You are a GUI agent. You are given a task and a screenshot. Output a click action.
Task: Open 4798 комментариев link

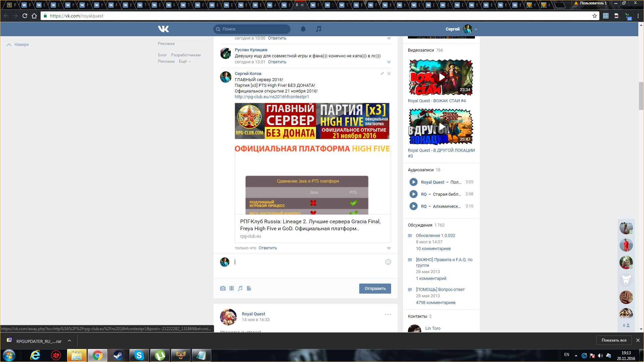(436, 303)
